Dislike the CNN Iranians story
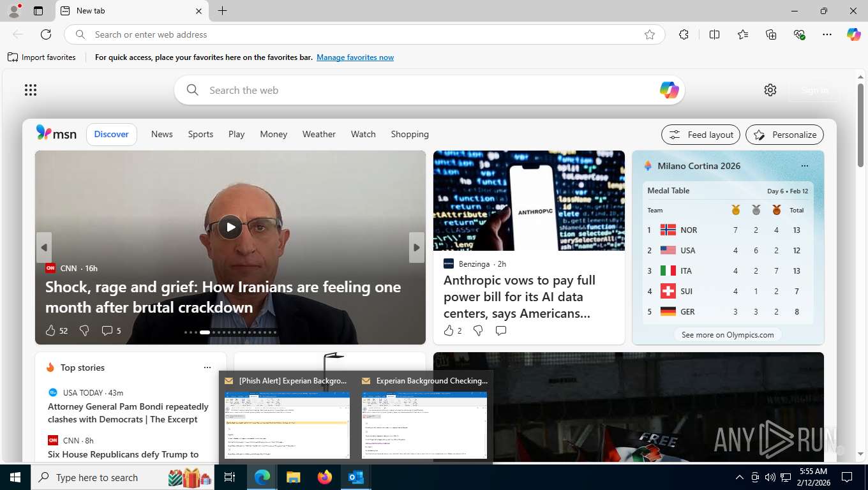Viewport: 868px width, 490px height. click(x=84, y=330)
